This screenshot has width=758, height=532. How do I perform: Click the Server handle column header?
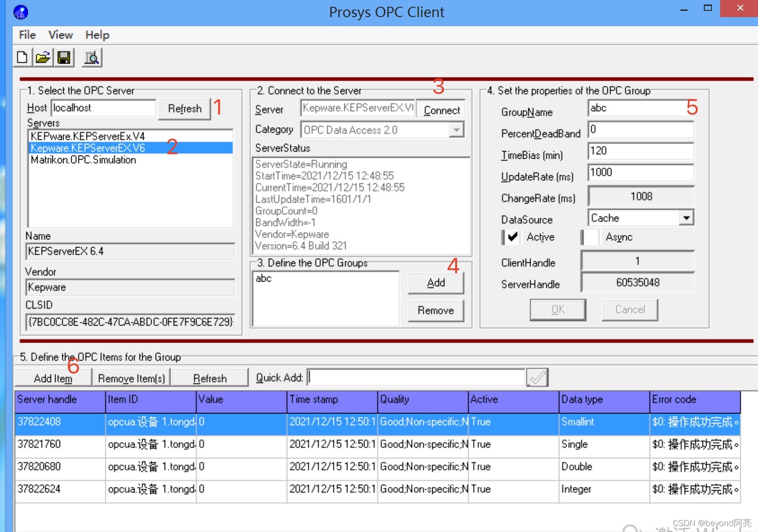click(x=60, y=402)
